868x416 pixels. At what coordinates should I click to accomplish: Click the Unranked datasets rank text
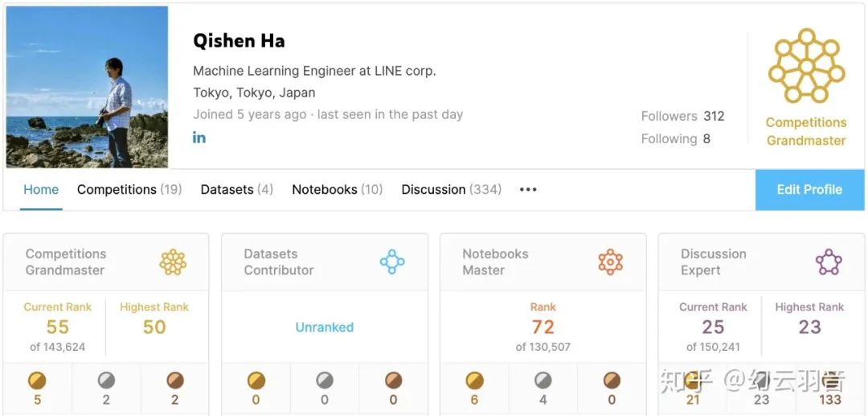click(x=324, y=327)
